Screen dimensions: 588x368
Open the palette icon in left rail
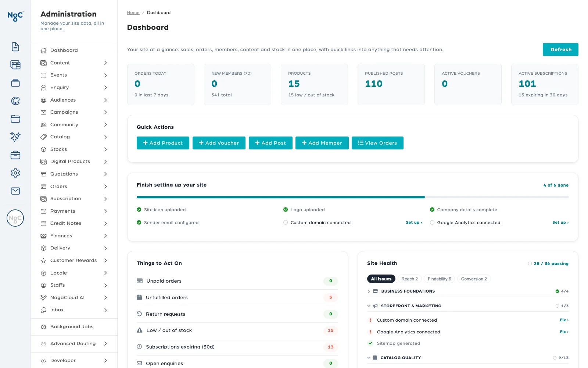click(15, 101)
